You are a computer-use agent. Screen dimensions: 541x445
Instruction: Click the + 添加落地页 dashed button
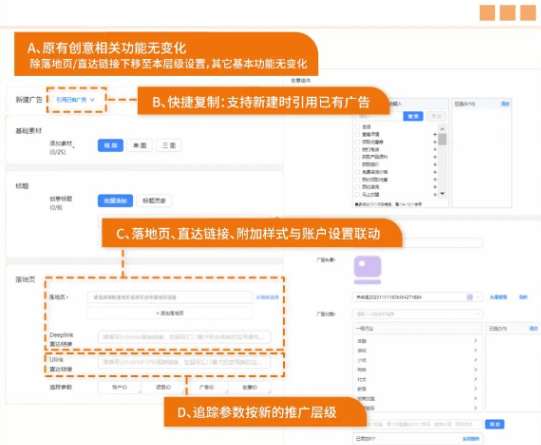[x=170, y=313]
